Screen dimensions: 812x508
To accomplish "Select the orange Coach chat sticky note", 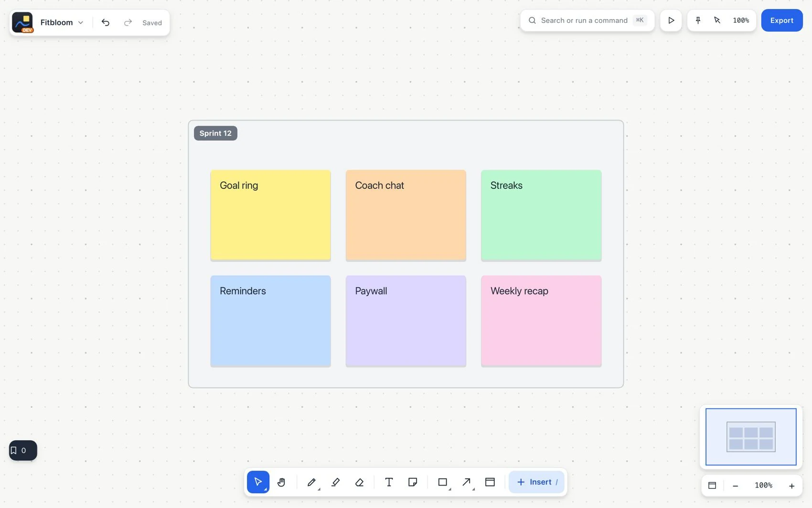I will tap(406, 215).
